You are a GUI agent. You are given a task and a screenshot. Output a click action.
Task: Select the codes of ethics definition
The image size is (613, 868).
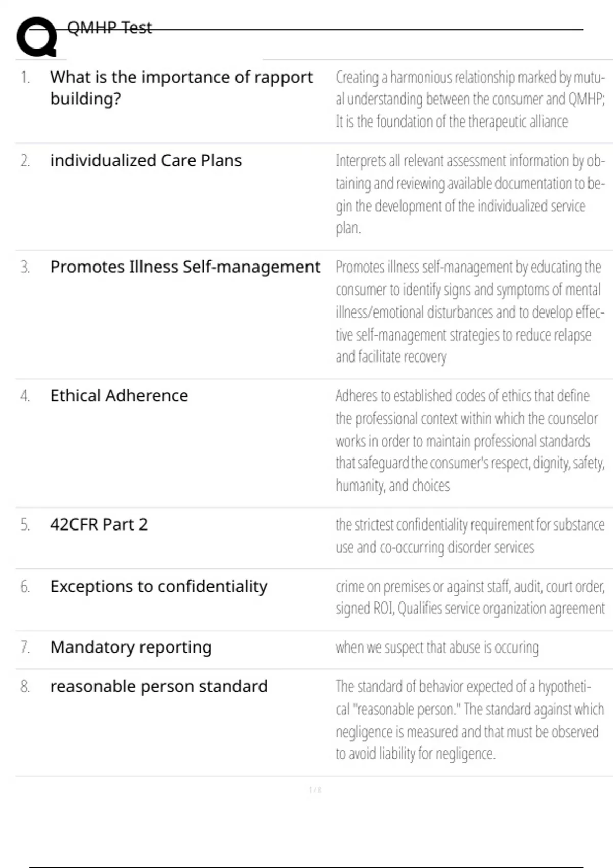pyautogui.click(x=470, y=440)
